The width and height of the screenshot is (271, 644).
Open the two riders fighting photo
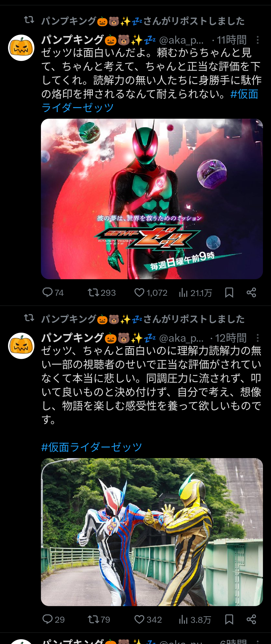tap(152, 532)
